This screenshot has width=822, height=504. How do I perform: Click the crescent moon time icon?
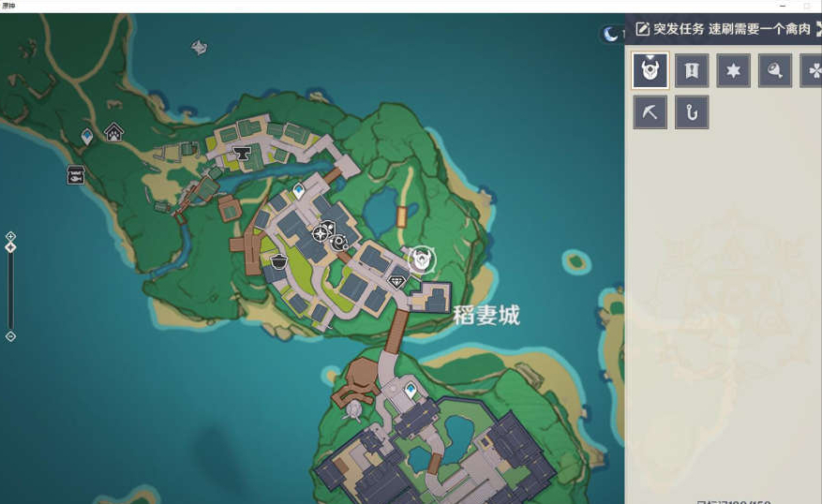tap(609, 34)
